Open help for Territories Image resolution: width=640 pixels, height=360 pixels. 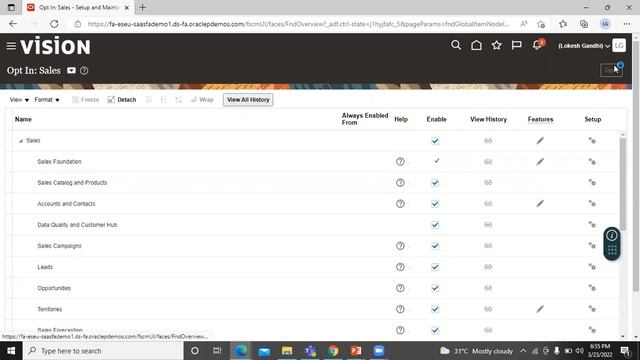click(400, 309)
